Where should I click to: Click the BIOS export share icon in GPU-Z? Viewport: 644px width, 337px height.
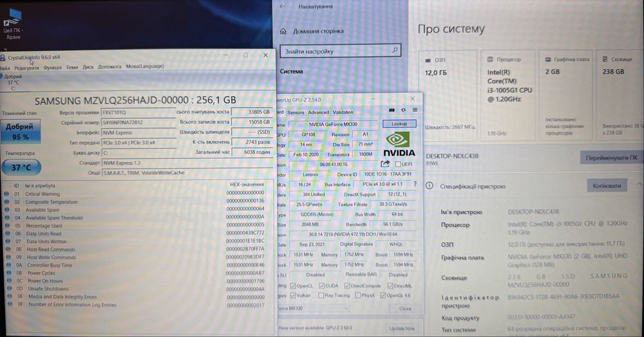coord(385,164)
